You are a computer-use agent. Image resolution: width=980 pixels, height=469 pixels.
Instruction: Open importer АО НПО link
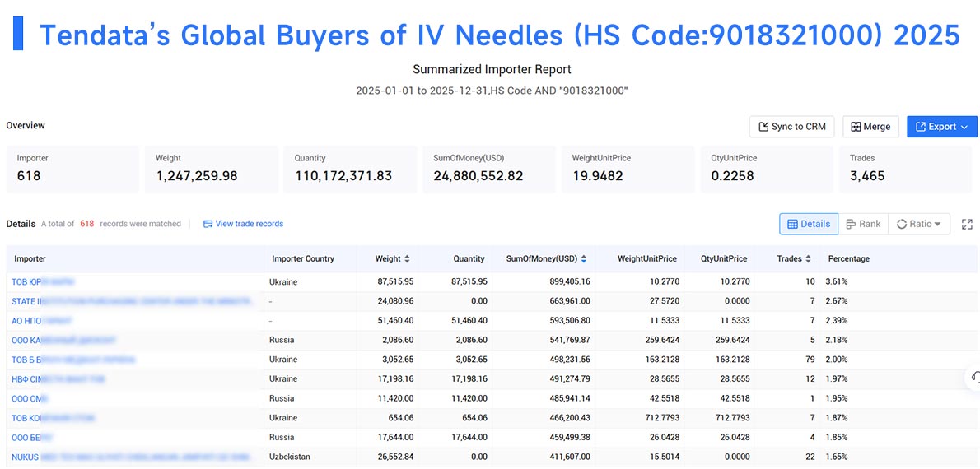[42, 321]
